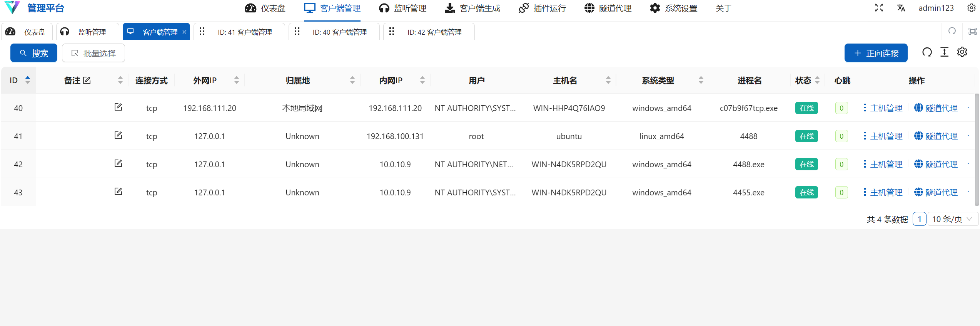
Task: Switch to the 监听管理 page tab
Action: click(x=88, y=32)
